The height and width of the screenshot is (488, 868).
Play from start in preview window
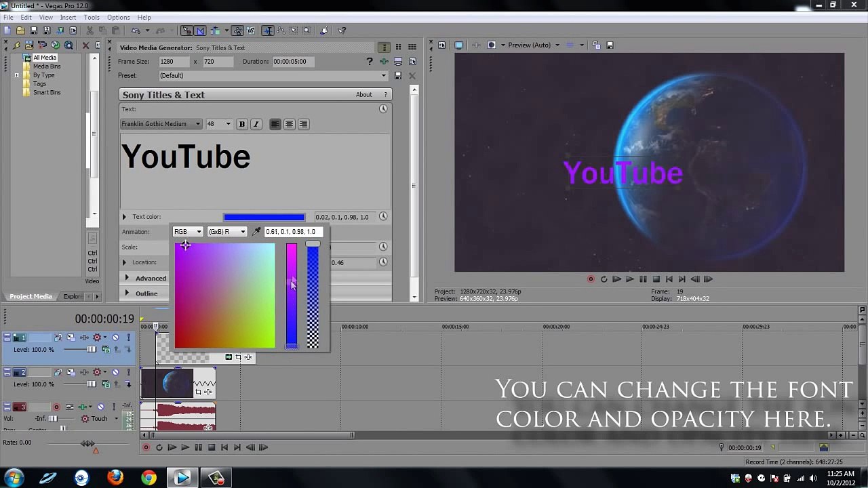click(616, 279)
